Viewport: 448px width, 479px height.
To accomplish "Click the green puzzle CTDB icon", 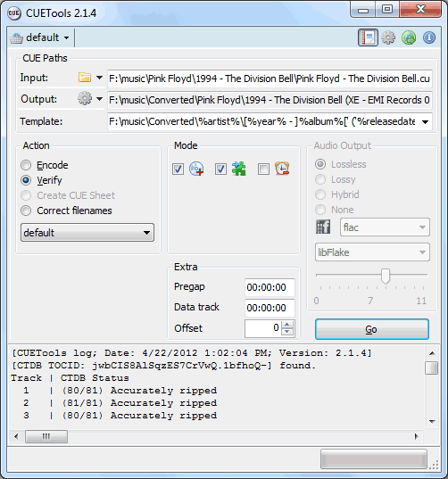I will [239, 169].
